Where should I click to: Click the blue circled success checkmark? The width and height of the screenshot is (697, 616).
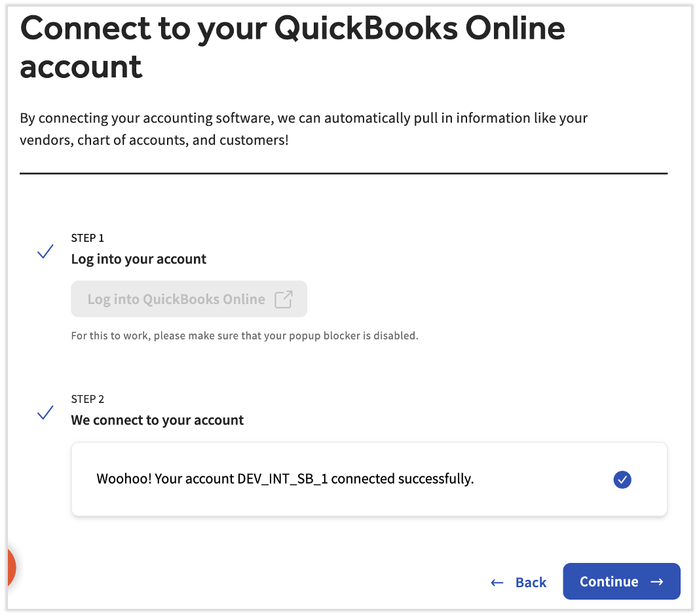click(x=622, y=480)
